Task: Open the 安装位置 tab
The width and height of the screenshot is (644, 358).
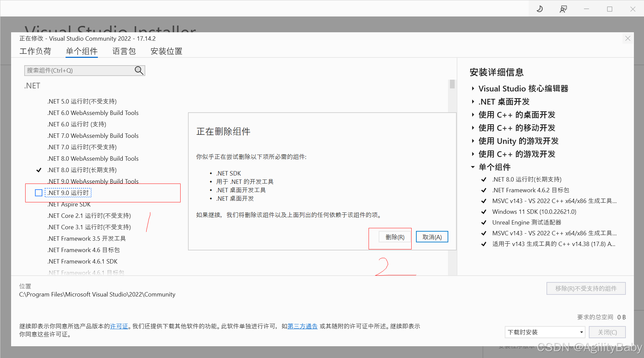Action: 166,51
